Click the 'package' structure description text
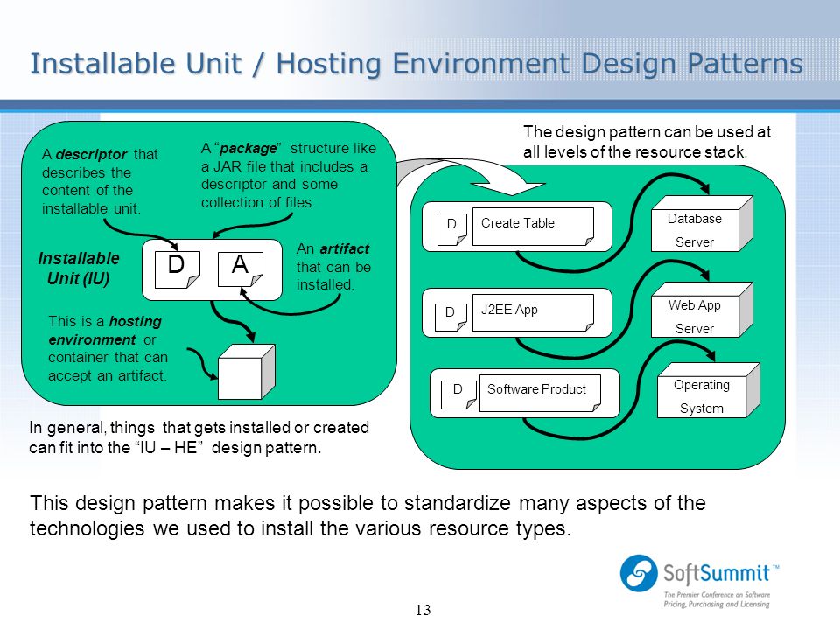The width and height of the screenshot is (840, 630). pyautogui.click(x=288, y=175)
